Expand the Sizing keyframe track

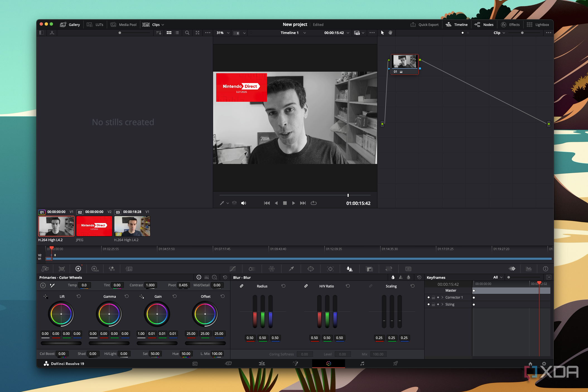click(x=442, y=304)
